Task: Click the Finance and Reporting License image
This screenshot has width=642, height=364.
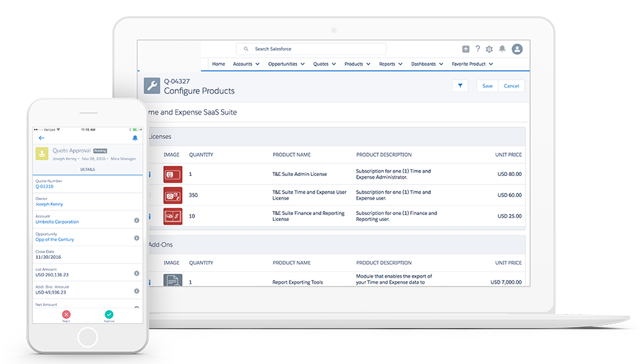Action: coord(173,216)
